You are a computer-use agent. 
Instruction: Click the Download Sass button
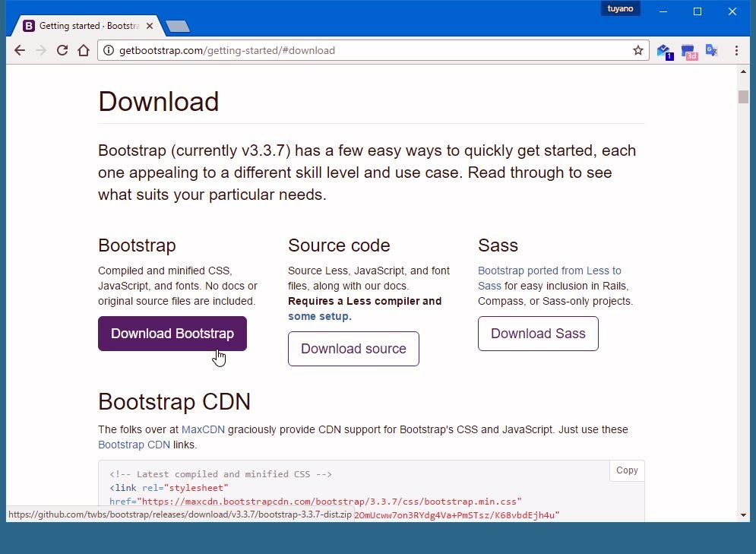[538, 334]
